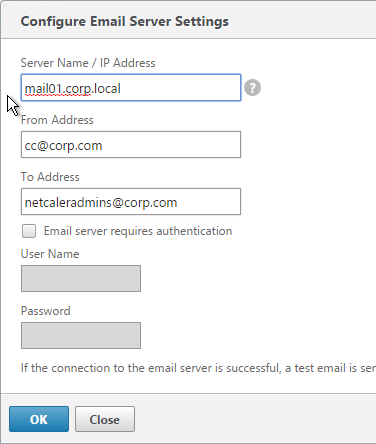Click the 'Server Name / IP Address' label
The height and width of the screenshot is (444, 376).
[x=88, y=63]
